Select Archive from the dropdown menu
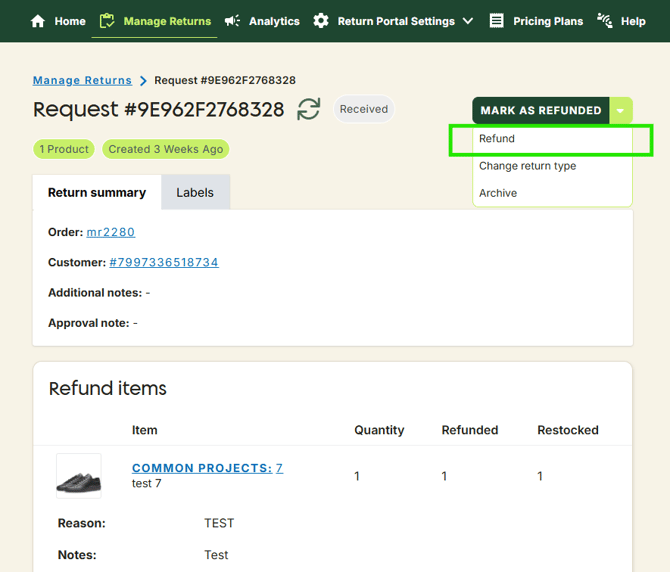Viewport: 670px width, 572px height. pyautogui.click(x=498, y=193)
